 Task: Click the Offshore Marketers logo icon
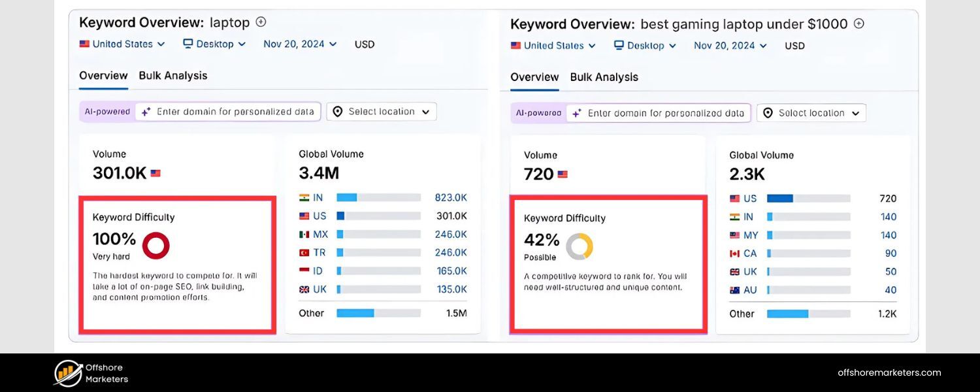(68, 373)
